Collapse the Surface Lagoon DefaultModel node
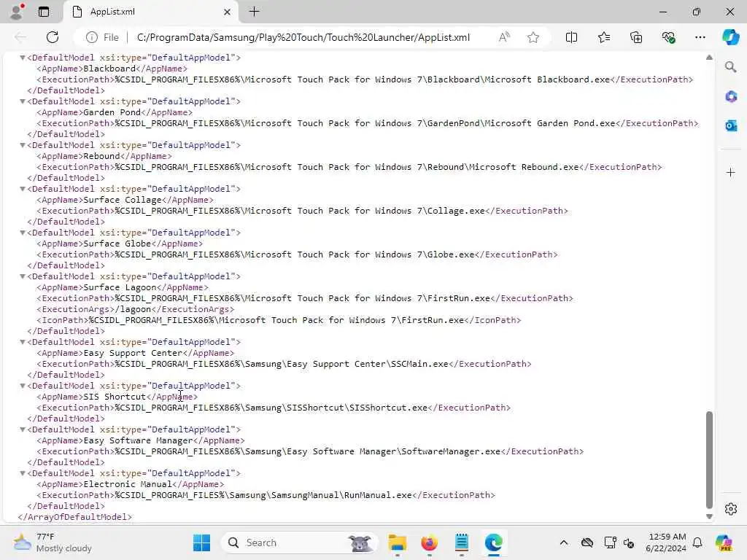747x560 pixels. (22, 276)
